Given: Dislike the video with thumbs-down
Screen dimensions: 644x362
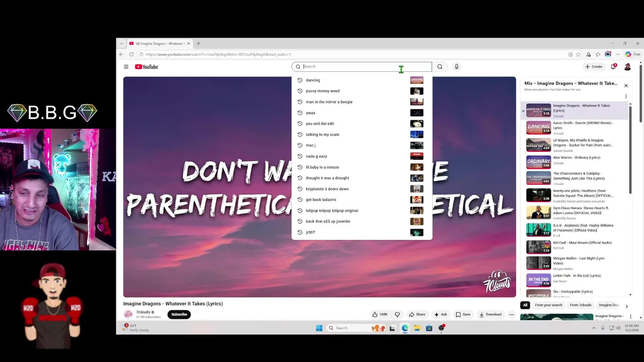Looking at the screenshot, I should (x=397, y=314).
